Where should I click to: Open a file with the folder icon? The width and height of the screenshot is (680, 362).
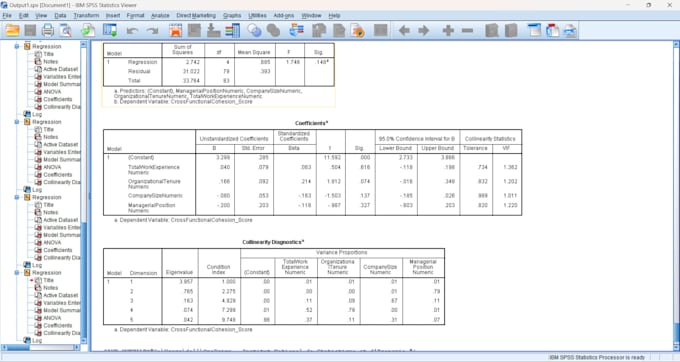pos(12,30)
